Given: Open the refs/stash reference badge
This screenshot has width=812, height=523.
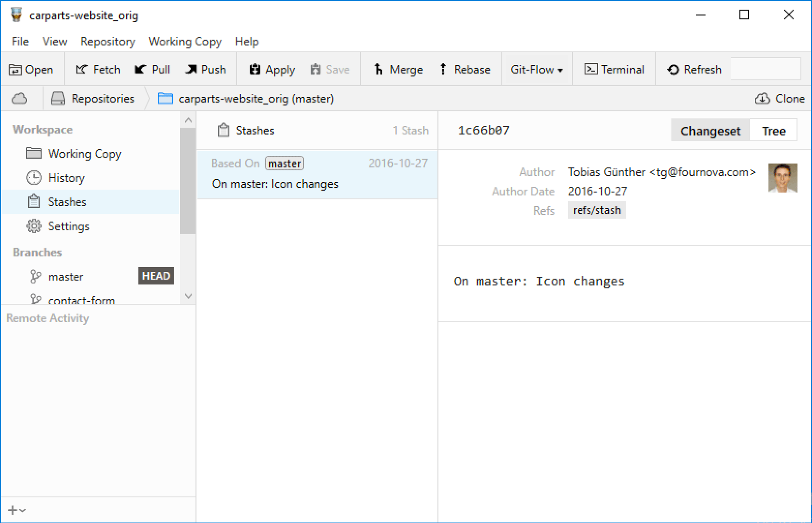Looking at the screenshot, I should tap(597, 210).
